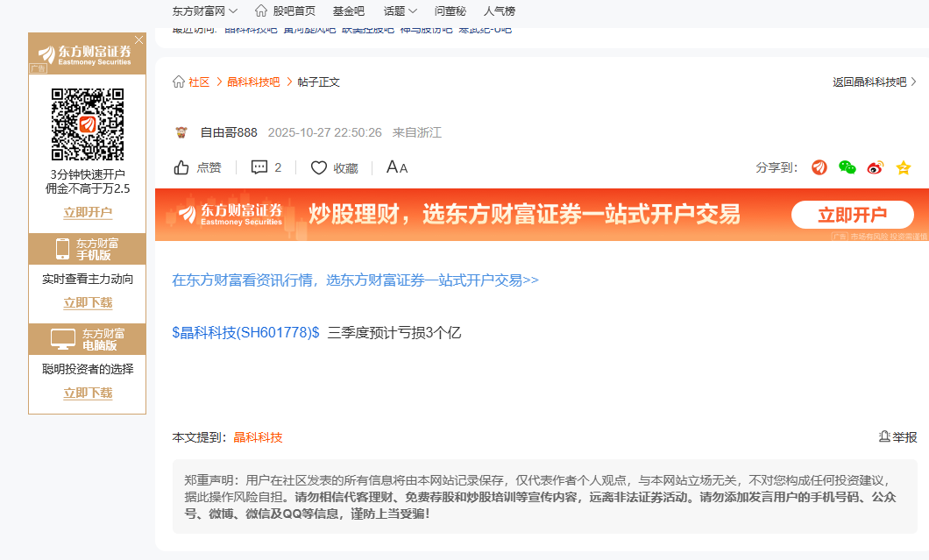Screen dimensions: 929x560
Task: Click the 社区 breadcrumb link
Action: click(x=199, y=82)
